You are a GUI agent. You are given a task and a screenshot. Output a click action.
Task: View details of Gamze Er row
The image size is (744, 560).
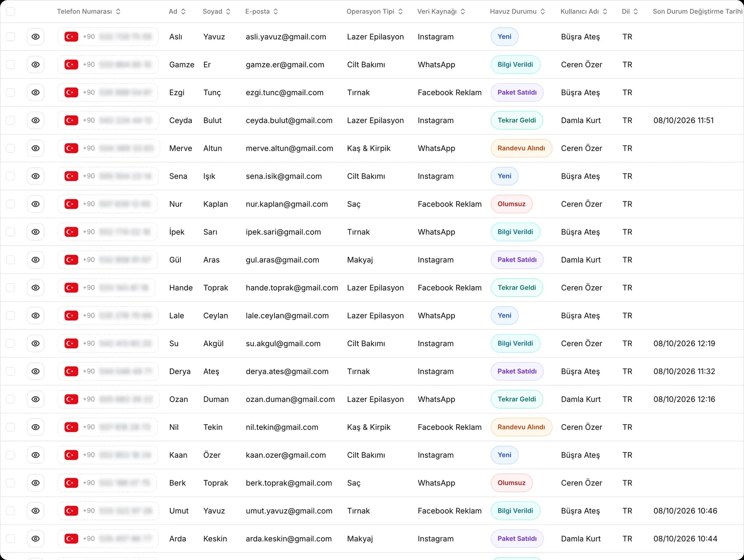(x=35, y=65)
